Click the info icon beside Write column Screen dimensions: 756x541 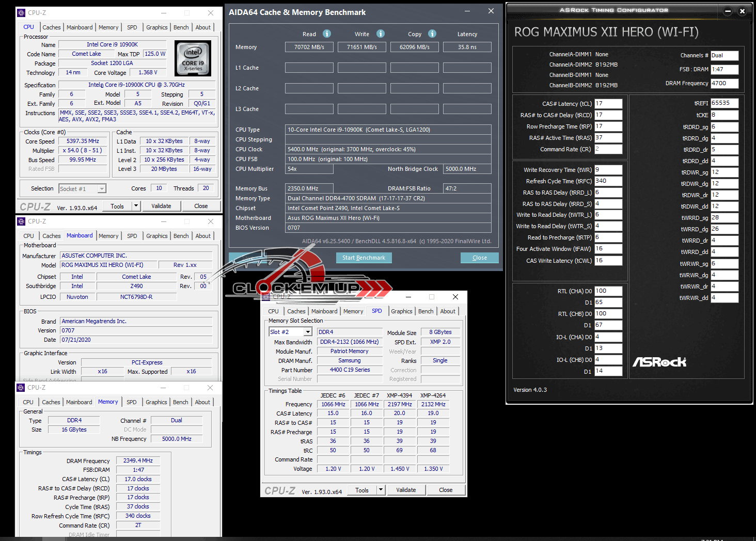pyautogui.click(x=381, y=34)
